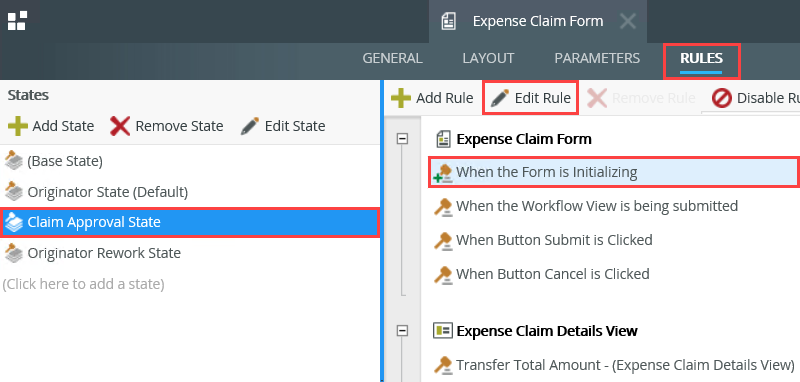Select the Expense Claim Form title tab
The image size is (800, 382).
point(538,21)
